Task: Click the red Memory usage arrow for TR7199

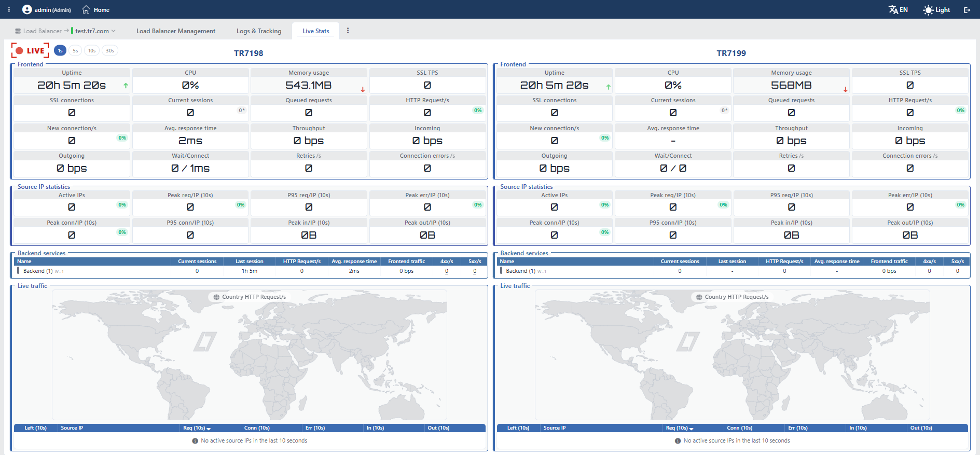Action: point(846,90)
